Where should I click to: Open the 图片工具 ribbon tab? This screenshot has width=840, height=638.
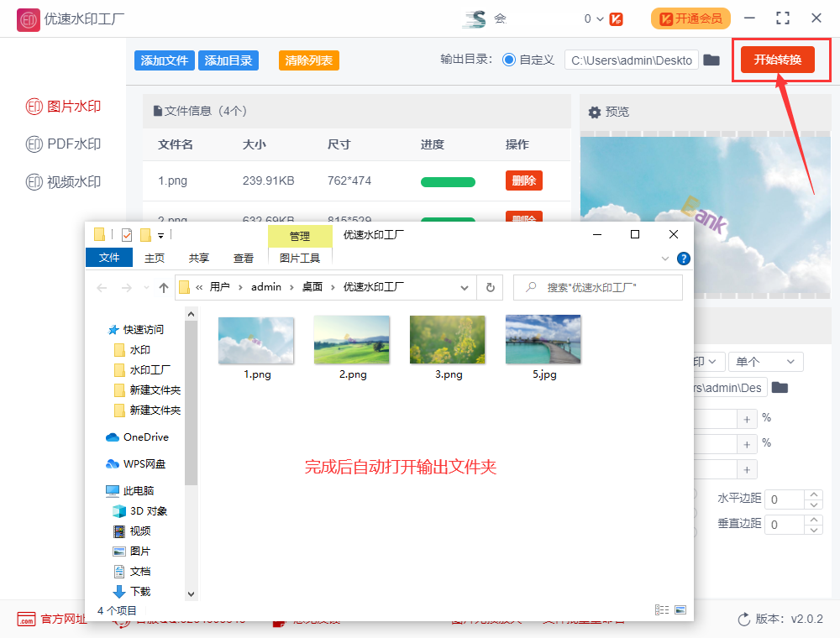pos(300,258)
